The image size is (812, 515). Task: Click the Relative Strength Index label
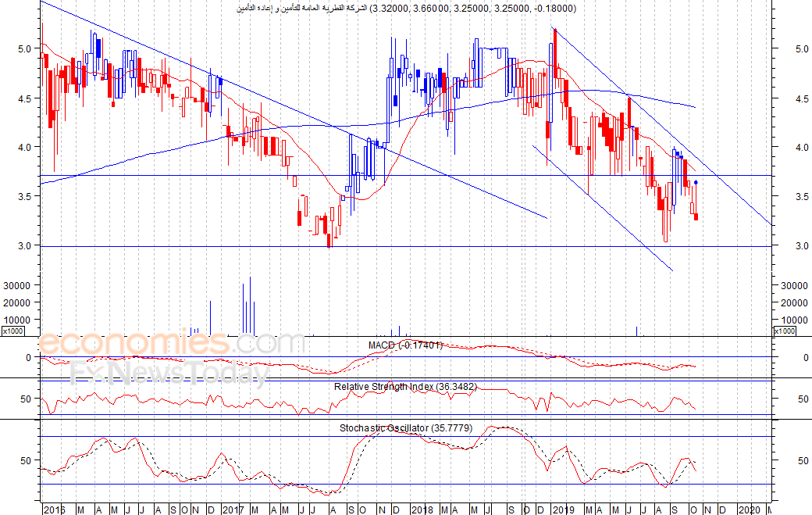point(405,386)
